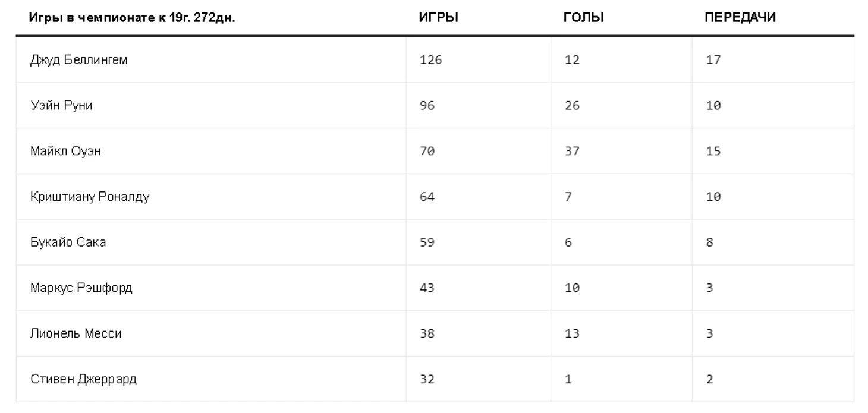Click the Маркус Рэшфорд name cell

point(81,288)
